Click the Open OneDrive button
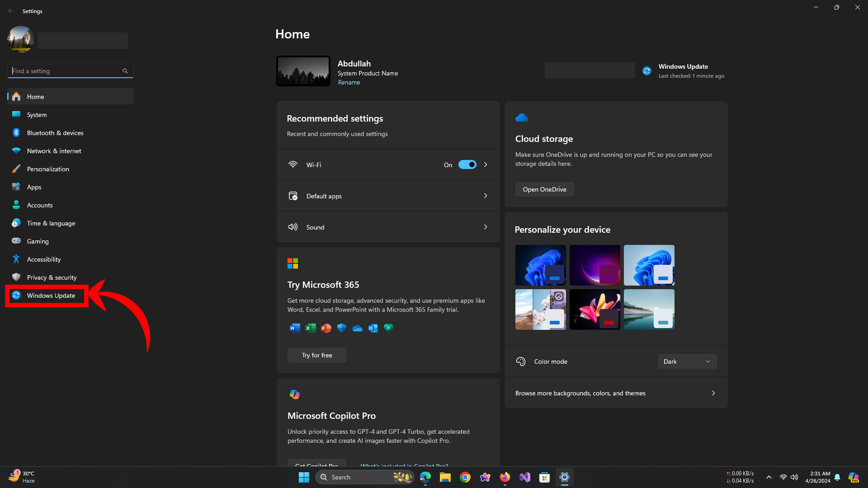This screenshot has height=488, width=868. [544, 189]
